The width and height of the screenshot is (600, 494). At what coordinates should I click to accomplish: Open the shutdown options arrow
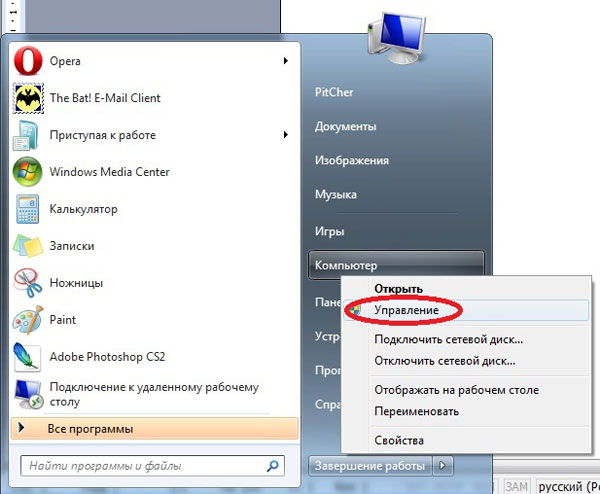pos(443,466)
